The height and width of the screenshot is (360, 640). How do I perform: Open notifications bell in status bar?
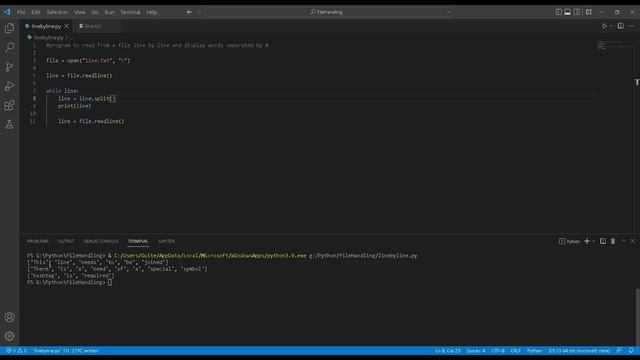click(x=631, y=351)
